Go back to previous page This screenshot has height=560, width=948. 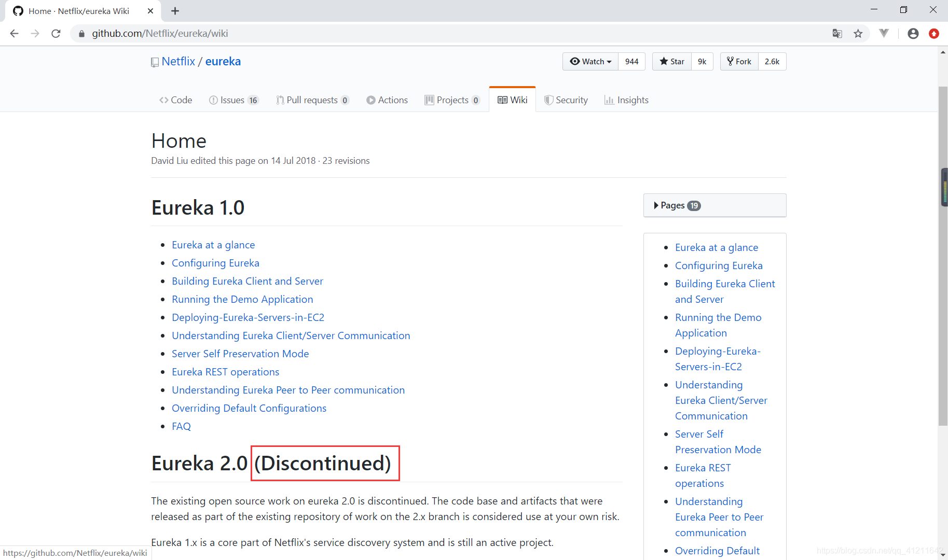click(14, 34)
